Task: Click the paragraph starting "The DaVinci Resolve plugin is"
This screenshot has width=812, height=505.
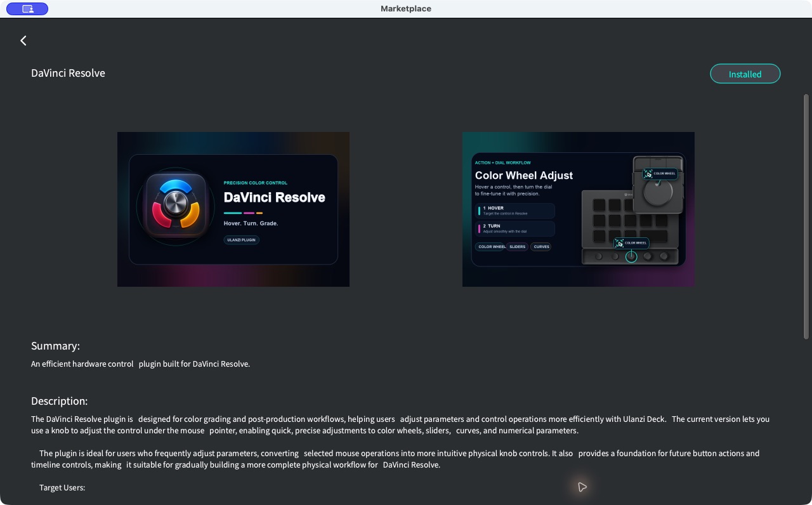Action: click(400, 424)
